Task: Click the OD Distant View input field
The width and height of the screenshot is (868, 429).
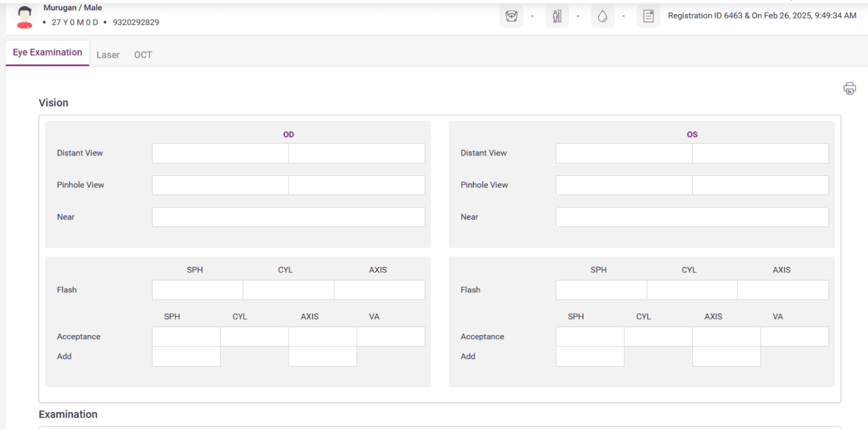Action: pos(220,153)
